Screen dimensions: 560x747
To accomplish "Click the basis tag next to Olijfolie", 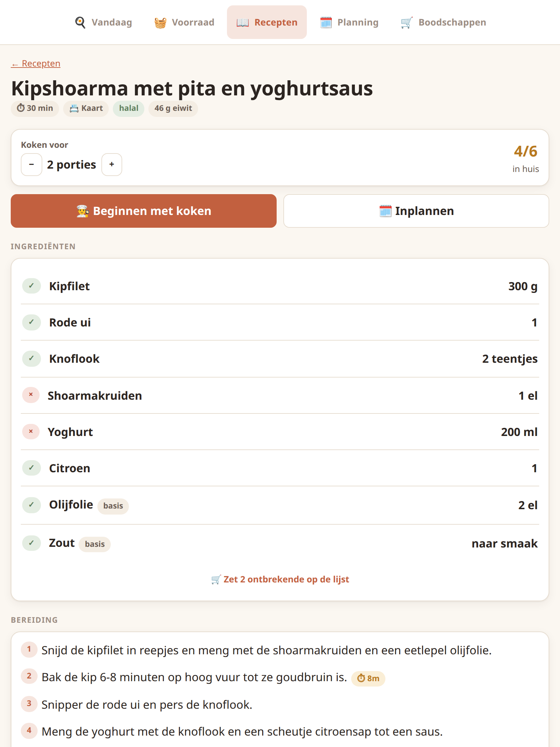I will [x=113, y=506].
